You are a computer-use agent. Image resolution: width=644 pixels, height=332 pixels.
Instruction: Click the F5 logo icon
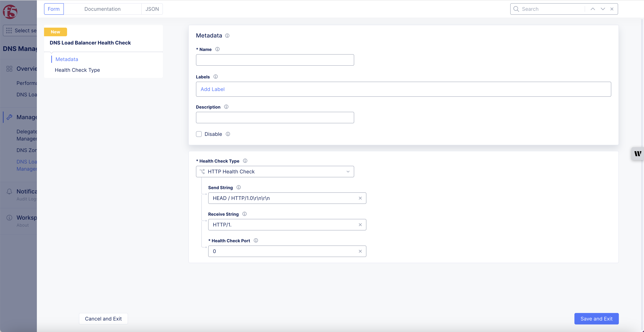click(10, 11)
